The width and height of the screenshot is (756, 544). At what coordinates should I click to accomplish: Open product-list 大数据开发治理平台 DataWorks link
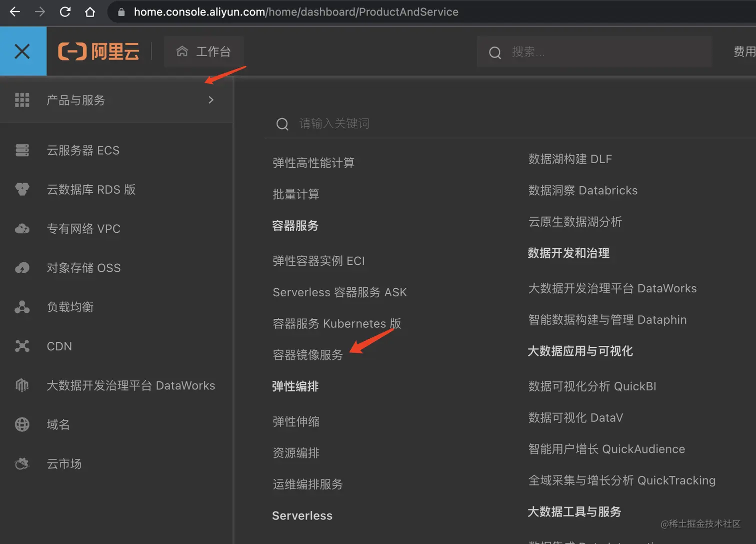tap(612, 288)
